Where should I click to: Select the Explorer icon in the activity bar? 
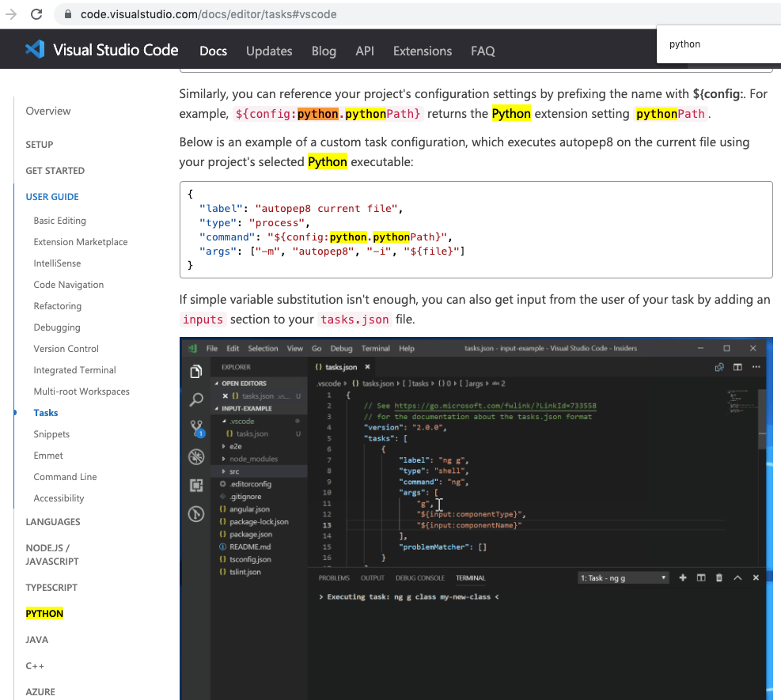coord(196,371)
